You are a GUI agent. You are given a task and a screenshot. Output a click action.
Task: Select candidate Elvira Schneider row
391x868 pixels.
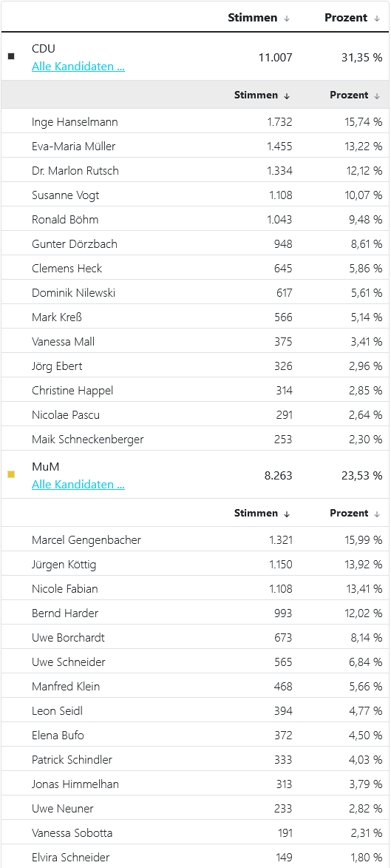pyautogui.click(x=195, y=857)
